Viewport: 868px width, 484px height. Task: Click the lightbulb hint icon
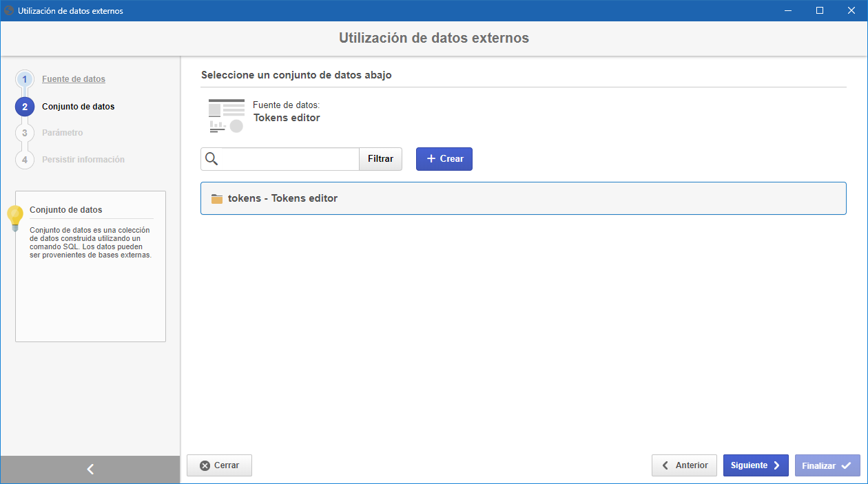click(x=15, y=218)
